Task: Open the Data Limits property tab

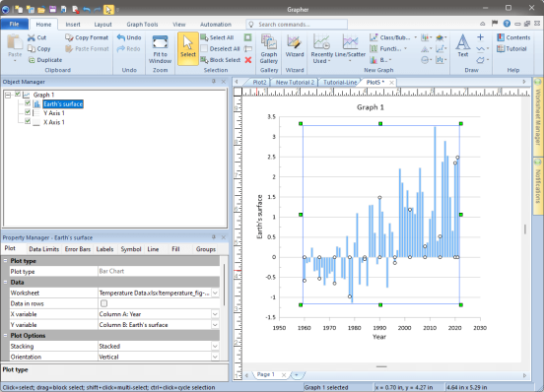Action: pos(44,249)
